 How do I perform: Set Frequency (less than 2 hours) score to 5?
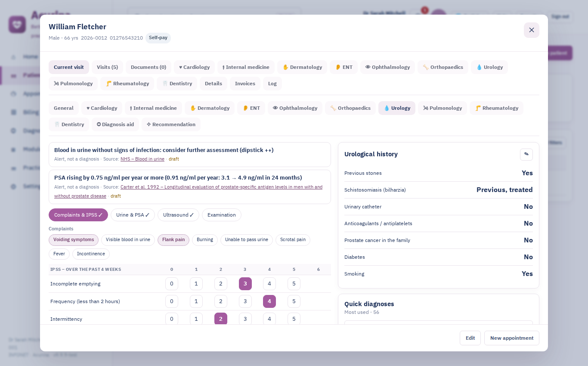point(294,301)
